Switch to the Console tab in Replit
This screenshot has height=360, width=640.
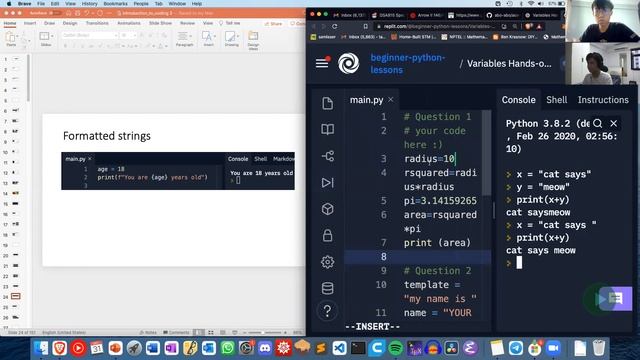[518, 100]
